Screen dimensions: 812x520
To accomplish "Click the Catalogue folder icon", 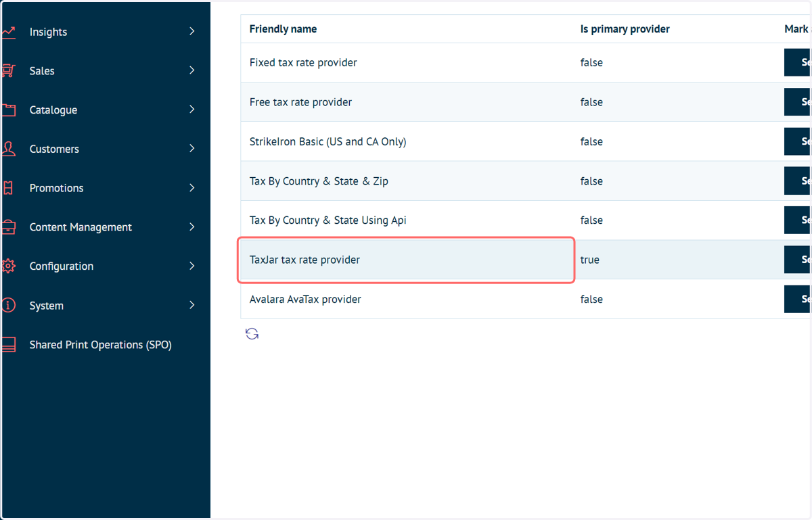I will (x=8, y=110).
